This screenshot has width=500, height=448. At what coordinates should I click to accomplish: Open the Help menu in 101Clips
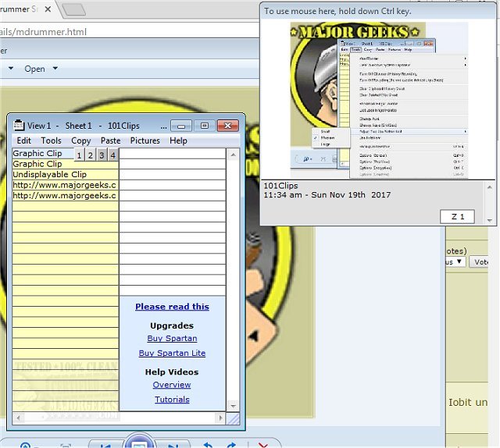click(x=178, y=140)
